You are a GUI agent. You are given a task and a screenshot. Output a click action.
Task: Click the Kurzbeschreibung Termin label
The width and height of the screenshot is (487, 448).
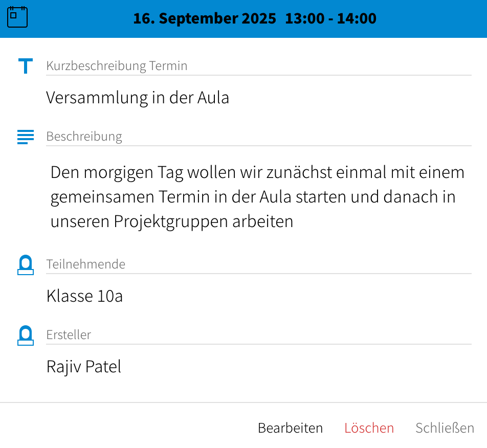point(117,66)
